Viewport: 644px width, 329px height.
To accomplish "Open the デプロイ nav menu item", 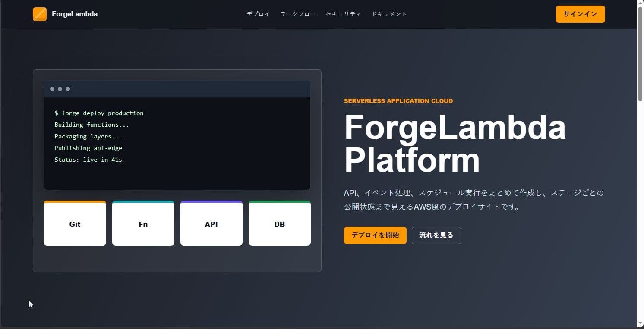I will coord(258,14).
